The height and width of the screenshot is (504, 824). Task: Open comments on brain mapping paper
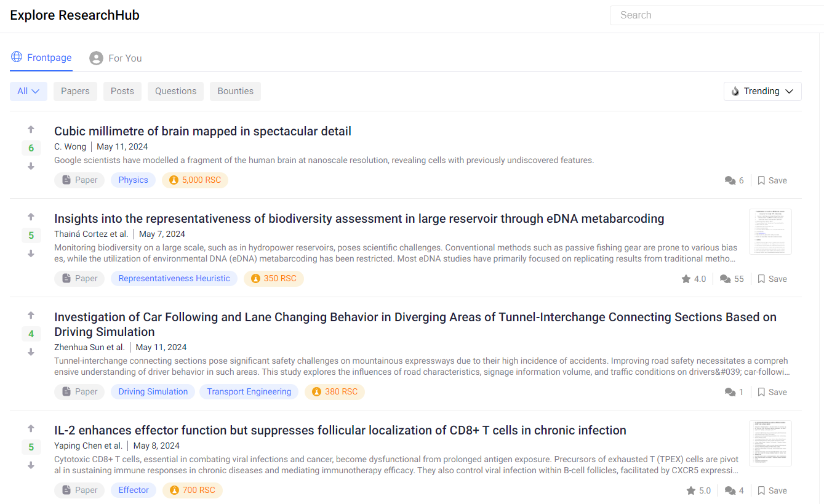[x=734, y=180]
